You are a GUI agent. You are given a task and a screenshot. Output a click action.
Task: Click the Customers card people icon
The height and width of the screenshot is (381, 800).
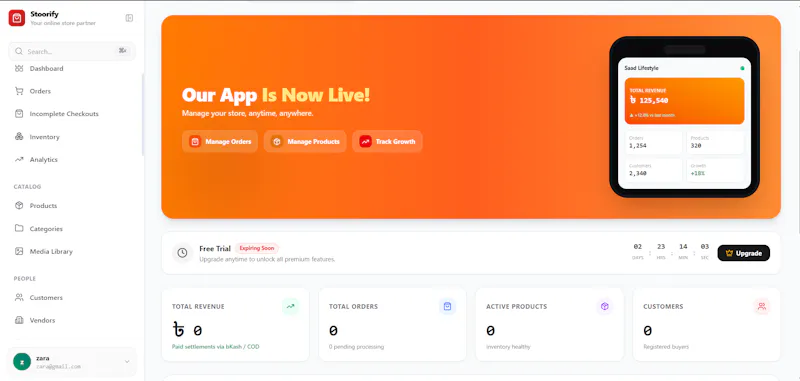click(x=762, y=307)
